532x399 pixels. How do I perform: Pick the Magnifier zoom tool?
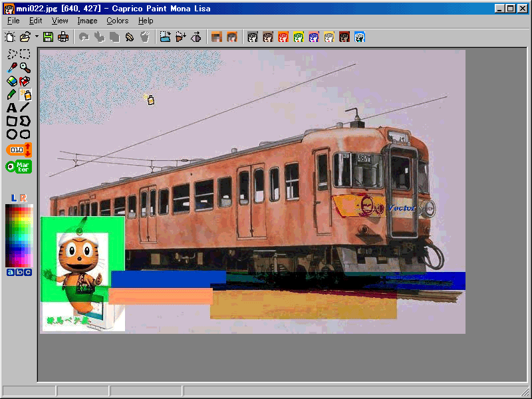coord(25,68)
